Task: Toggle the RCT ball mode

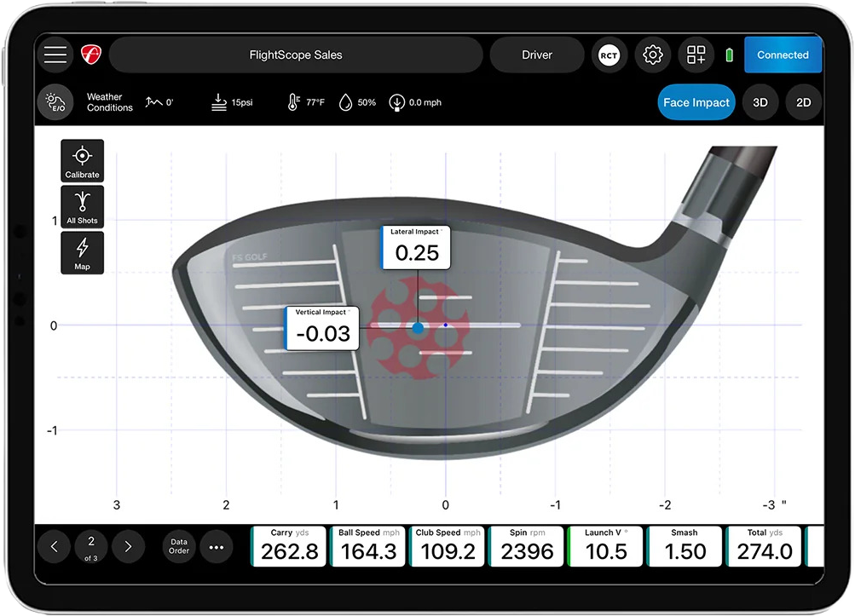Action: click(609, 55)
